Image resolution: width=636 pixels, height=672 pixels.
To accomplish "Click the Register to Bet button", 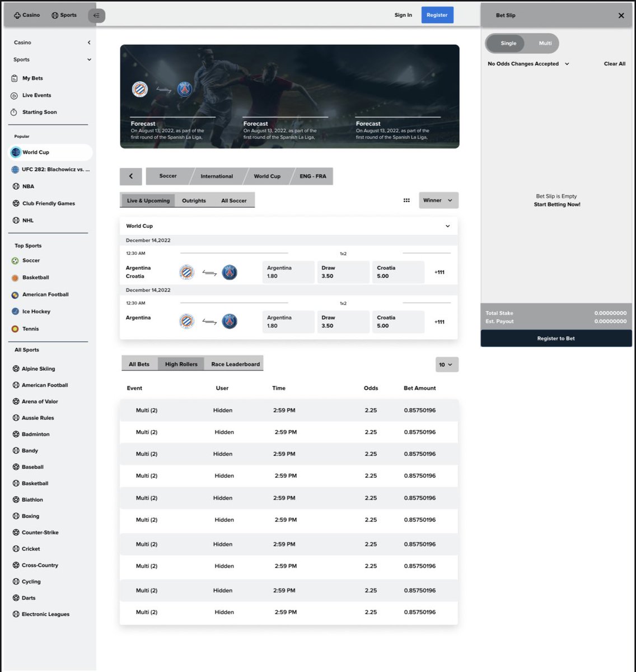I will click(x=556, y=338).
